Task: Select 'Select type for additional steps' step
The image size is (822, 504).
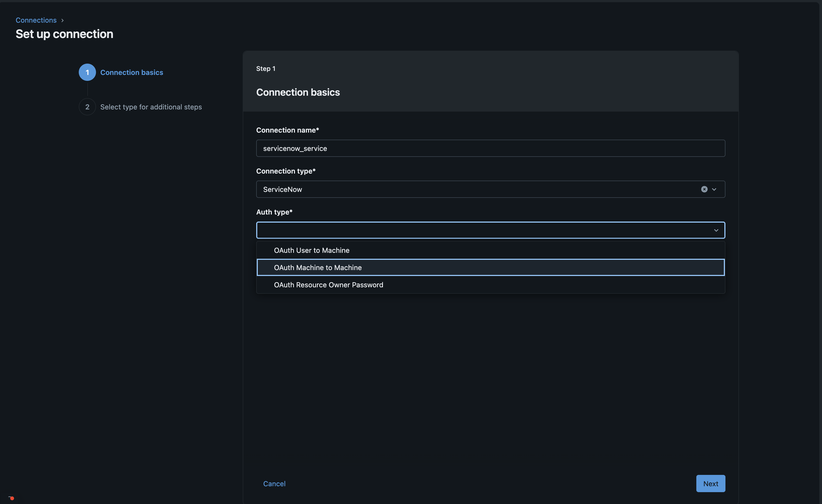Action: click(151, 107)
